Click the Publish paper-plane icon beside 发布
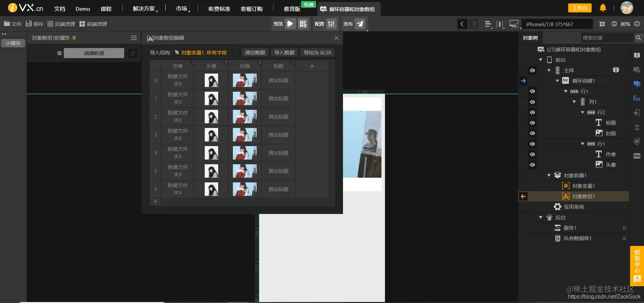Screen dimensions: 644x303 (360, 24)
